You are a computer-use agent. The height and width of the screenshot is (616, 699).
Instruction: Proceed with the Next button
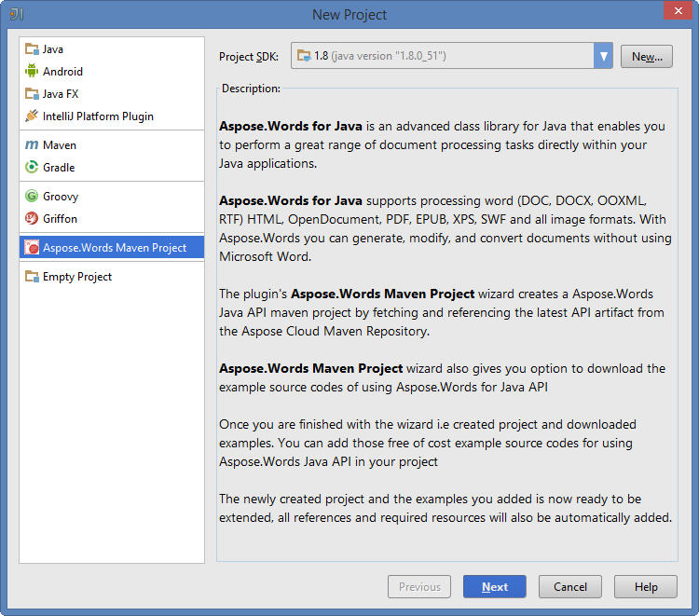(x=494, y=587)
